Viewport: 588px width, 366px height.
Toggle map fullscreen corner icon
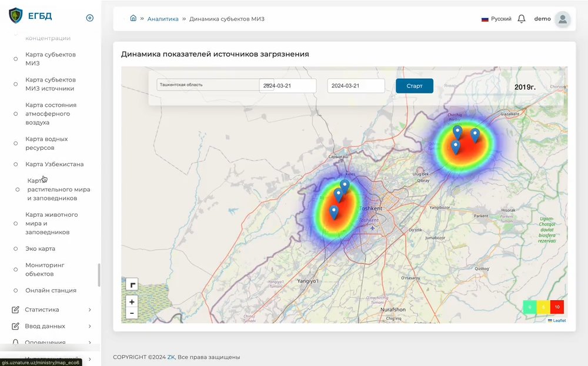[132, 284]
